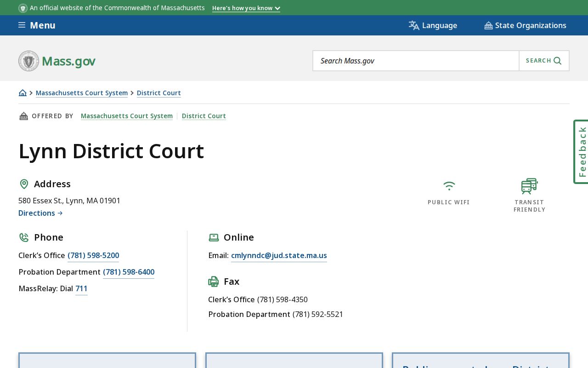Image resolution: width=588 pixels, height=368 pixels.
Task: Open Offered By District Court link
Action: pyautogui.click(x=204, y=116)
